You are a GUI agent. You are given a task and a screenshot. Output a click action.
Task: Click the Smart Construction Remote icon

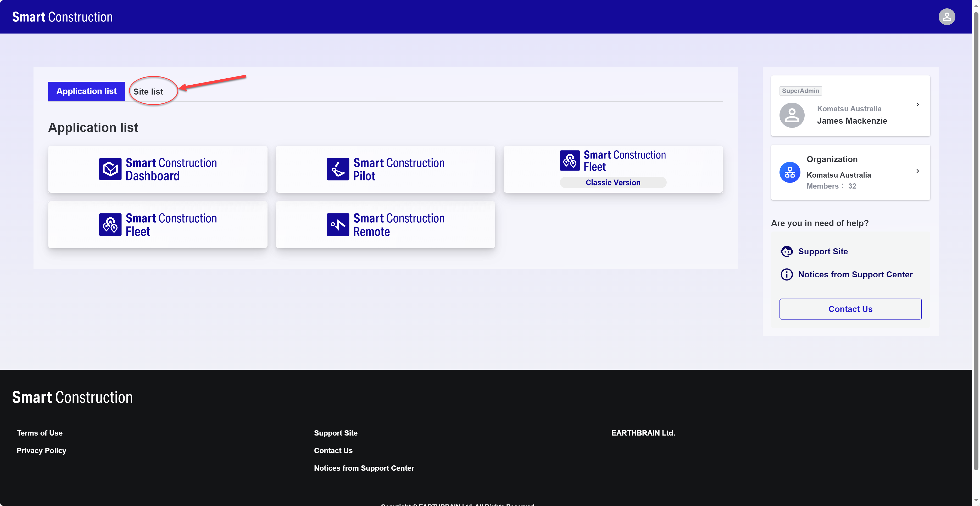point(338,225)
